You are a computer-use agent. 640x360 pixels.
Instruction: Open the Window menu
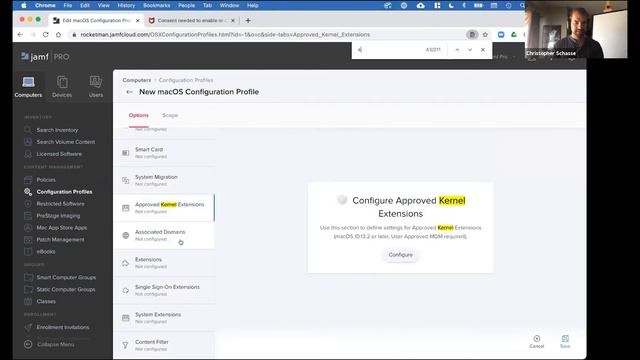[229, 5]
